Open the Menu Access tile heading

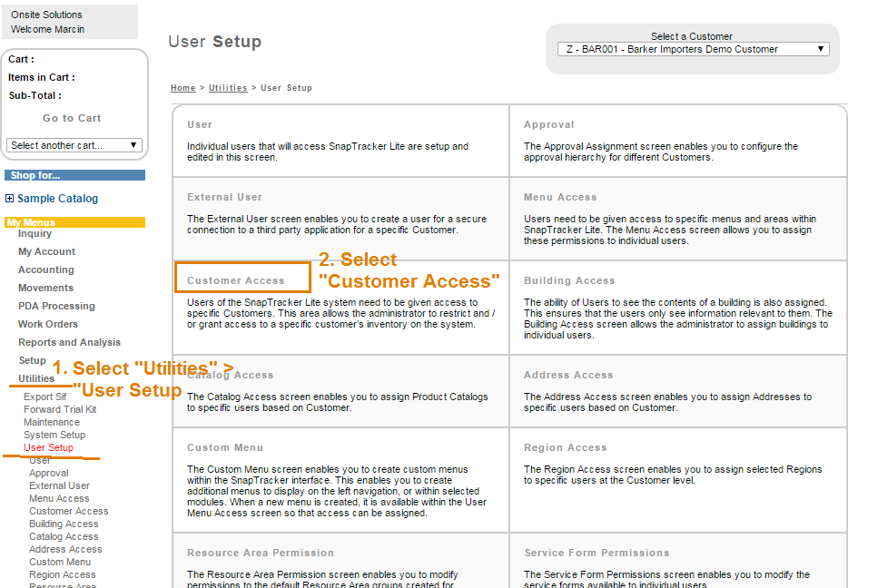pos(560,197)
